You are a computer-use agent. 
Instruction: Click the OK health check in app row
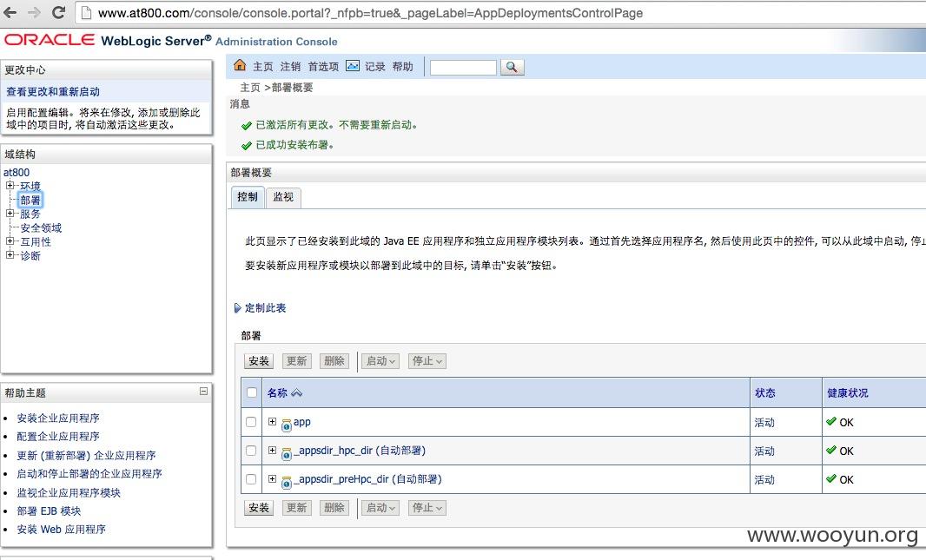tap(831, 422)
